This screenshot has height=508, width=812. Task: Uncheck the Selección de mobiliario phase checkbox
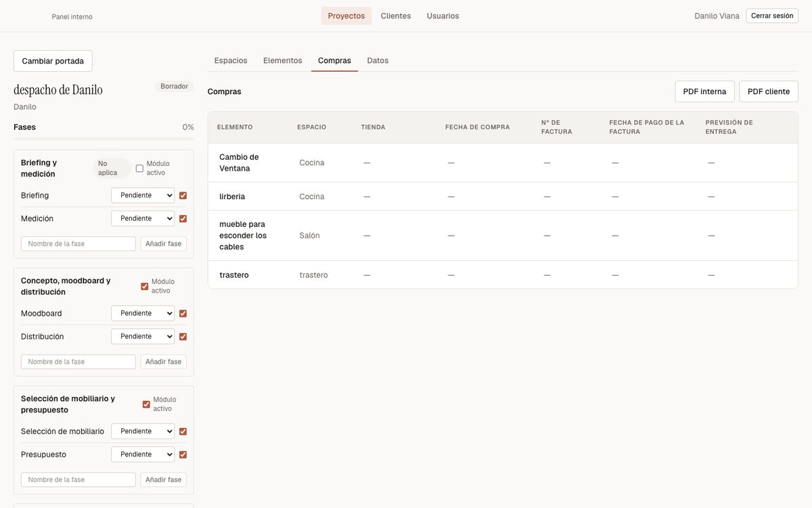point(183,431)
